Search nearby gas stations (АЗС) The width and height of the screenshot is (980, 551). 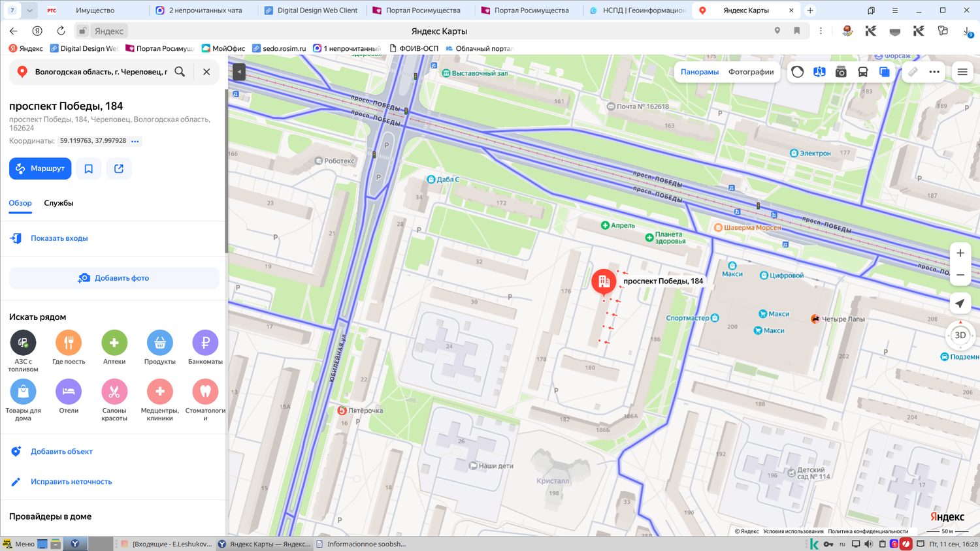(23, 351)
